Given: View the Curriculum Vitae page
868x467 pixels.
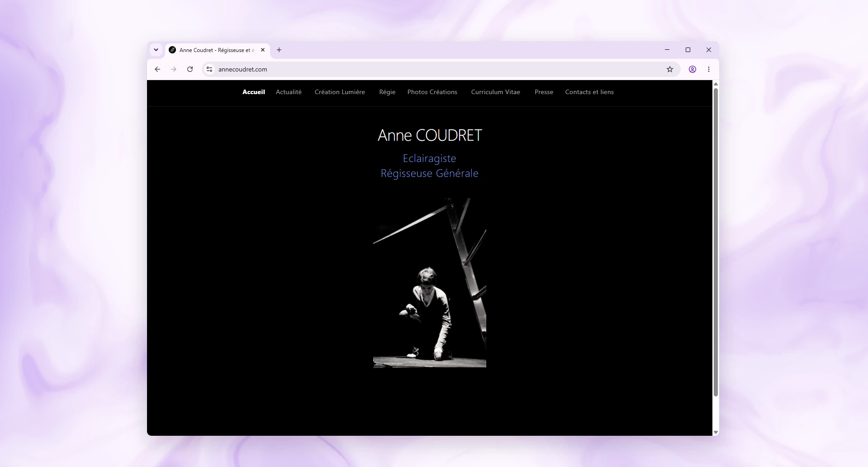Looking at the screenshot, I should pos(496,92).
